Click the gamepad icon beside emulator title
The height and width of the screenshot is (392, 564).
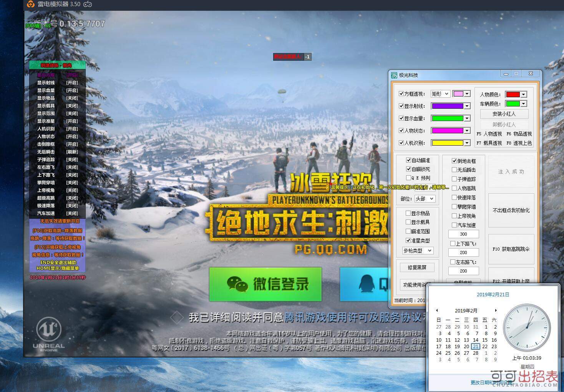tap(88, 4)
